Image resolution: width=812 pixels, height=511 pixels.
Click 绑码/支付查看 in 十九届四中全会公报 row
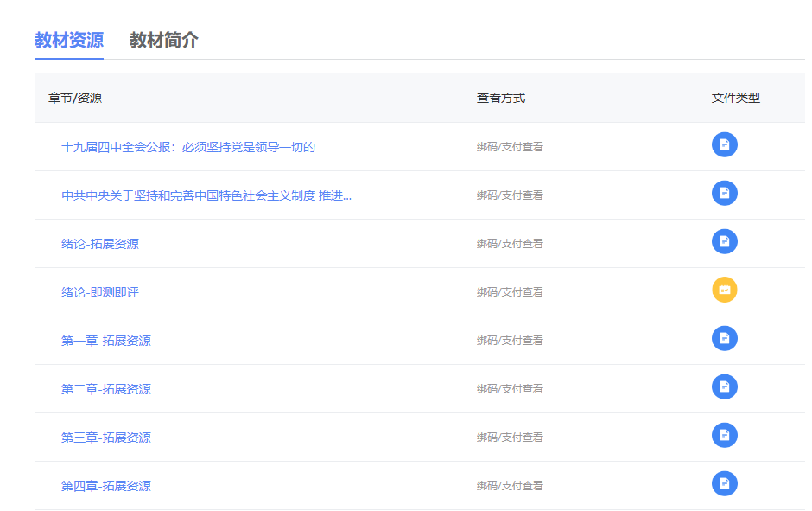click(510, 147)
